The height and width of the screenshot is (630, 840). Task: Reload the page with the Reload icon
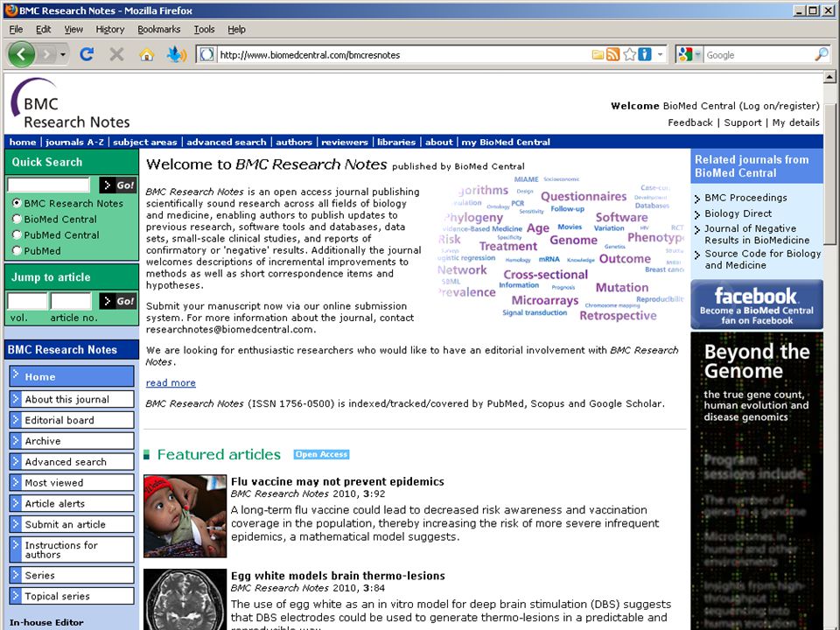(x=87, y=54)
